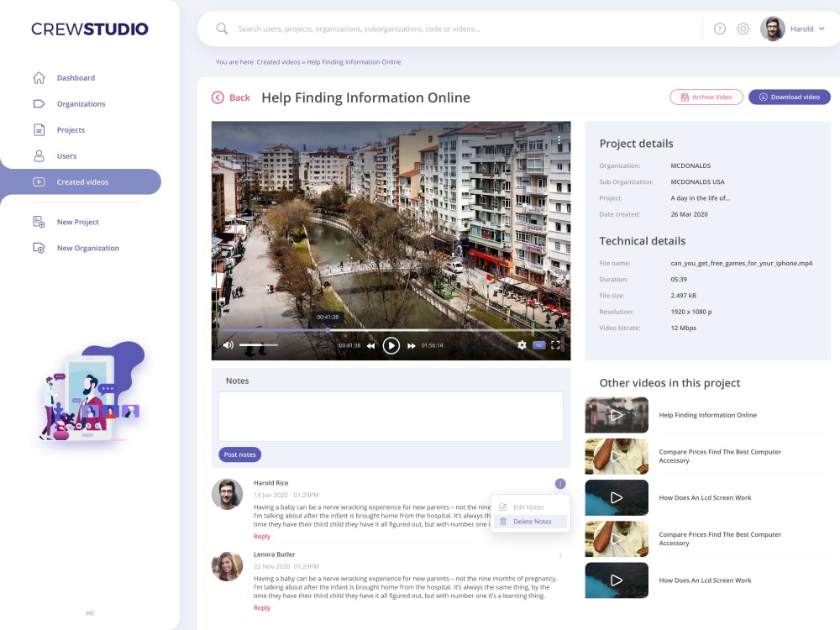This screenshot has height=630, width=840.
Task: Click the top search input field
Action: tap(359, 29)
